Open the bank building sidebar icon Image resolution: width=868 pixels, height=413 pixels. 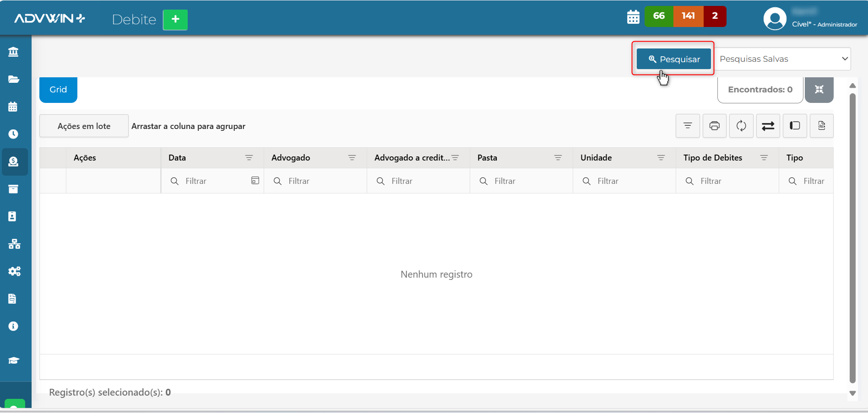[x=13, y=52]
